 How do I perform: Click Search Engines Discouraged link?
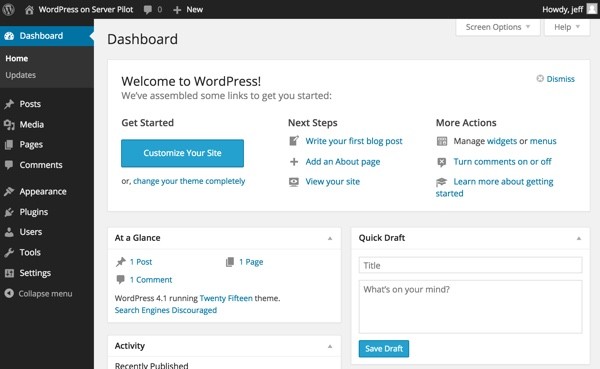click(166, 310)
